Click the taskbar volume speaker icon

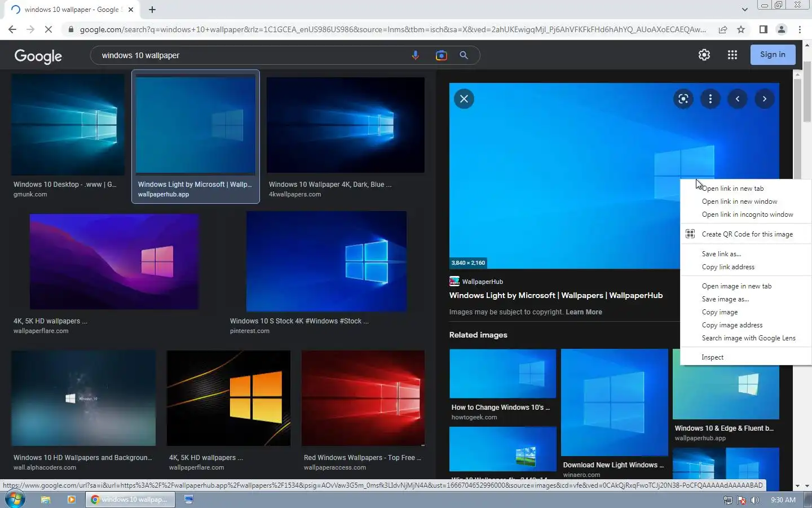(755, 500)
